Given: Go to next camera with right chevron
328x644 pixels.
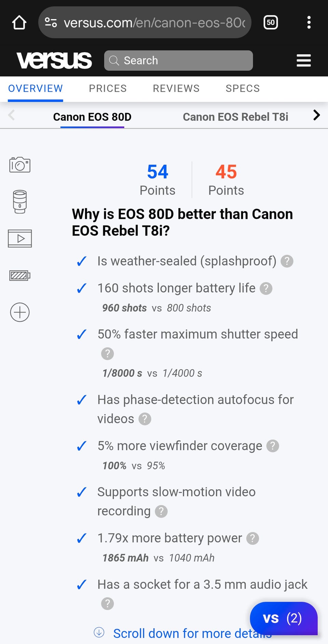Looking at the screenshot, I should point(316,115).
